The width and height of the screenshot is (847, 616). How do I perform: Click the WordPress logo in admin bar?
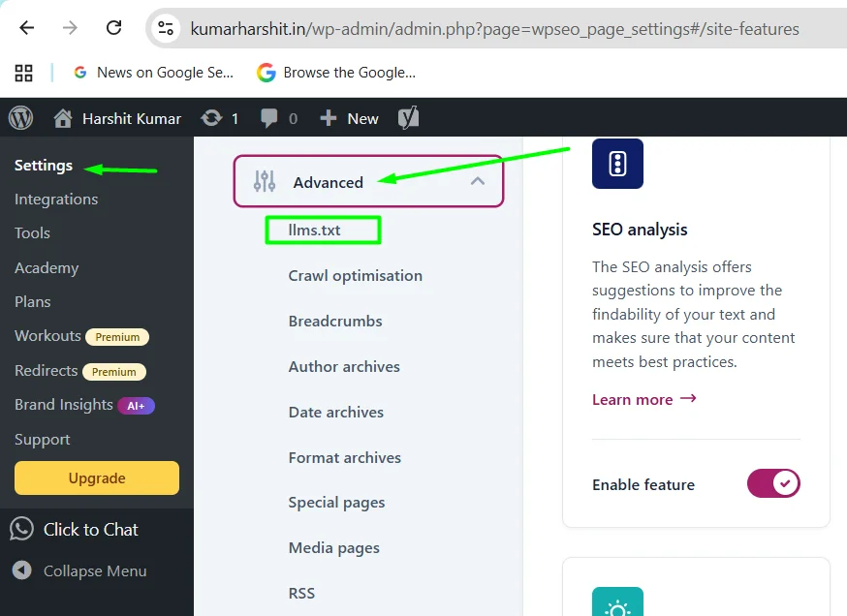(x=20, y=118)
